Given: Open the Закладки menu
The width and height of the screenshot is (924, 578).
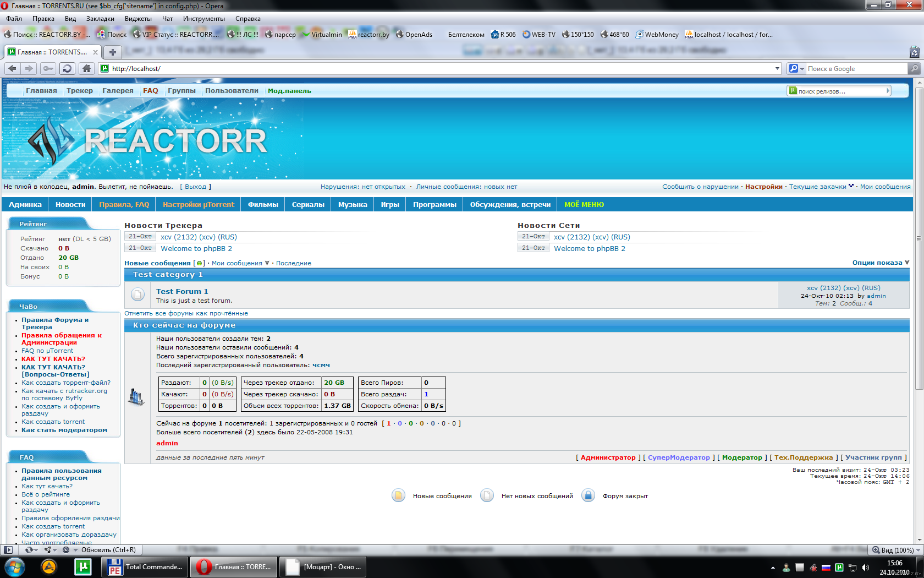Looking at the screenshot, I should [x=100, y=19].
